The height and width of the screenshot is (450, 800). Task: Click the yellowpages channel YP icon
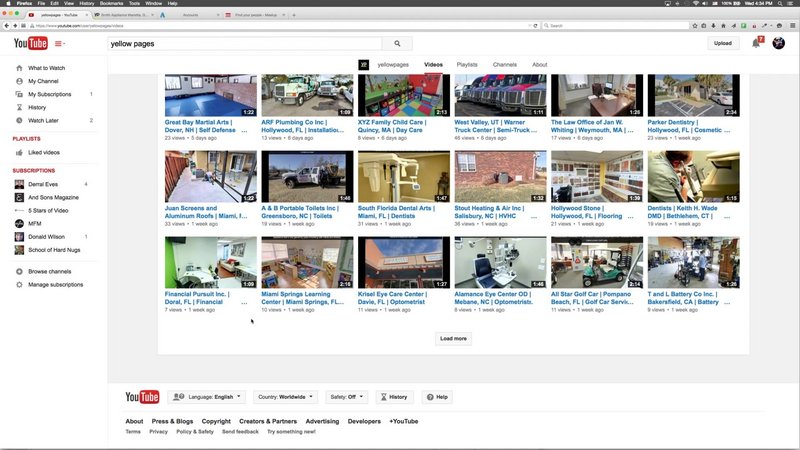(363, 65)
